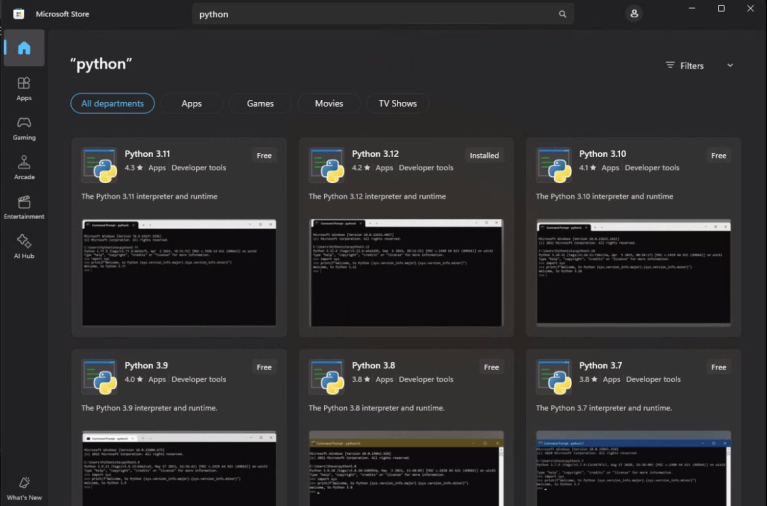Click the Python 3.12 title text
The height and width of the screenshot is (506, 767).
[x=375, y=154]
